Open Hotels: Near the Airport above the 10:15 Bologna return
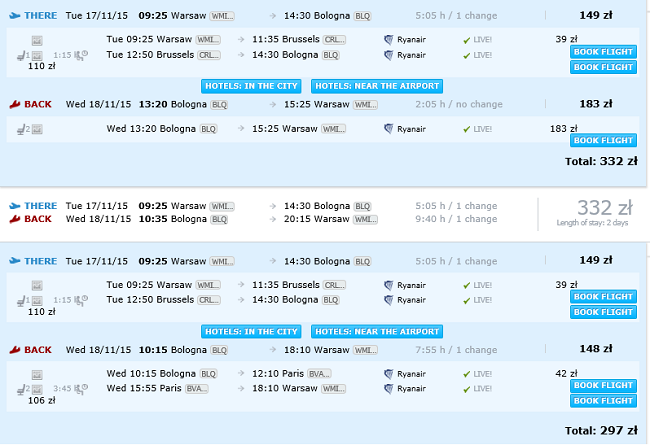The width and height of the screenshot is (650, 445). click(x=377, y=332)
